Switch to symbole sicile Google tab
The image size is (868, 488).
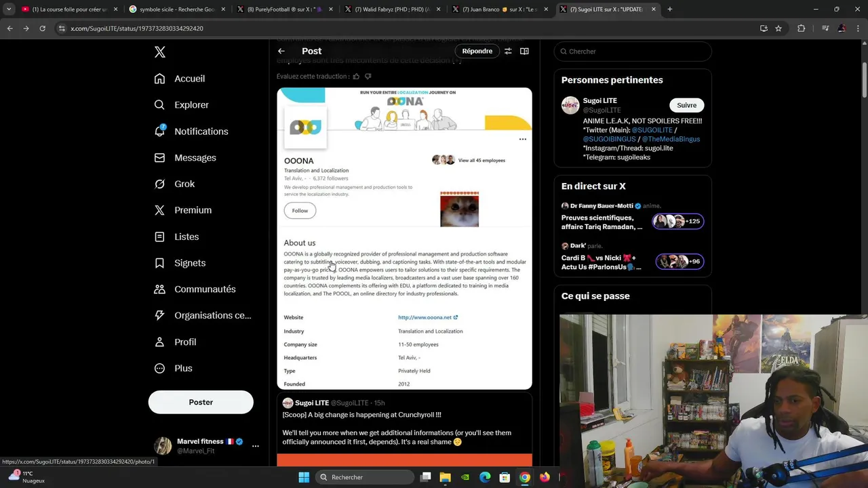[177, 9]
